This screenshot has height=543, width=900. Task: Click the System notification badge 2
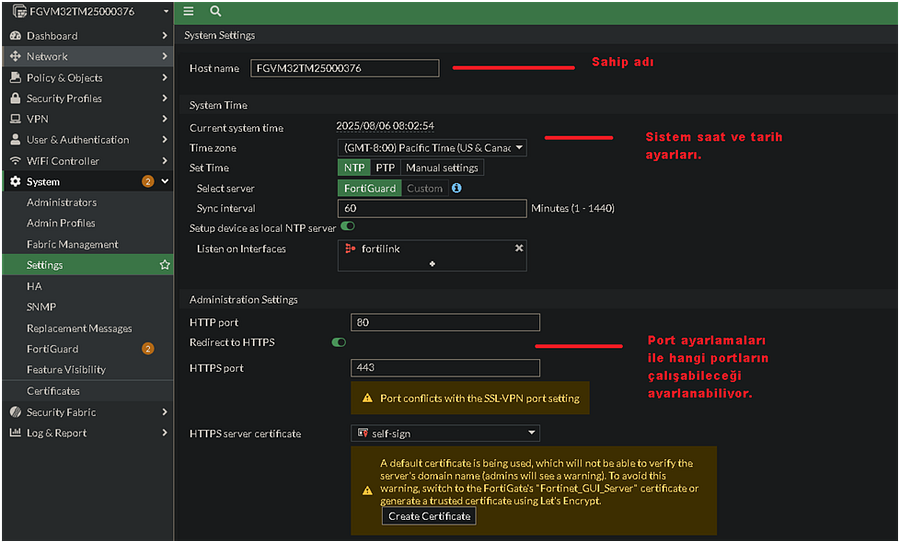click(x=148, y=181)
